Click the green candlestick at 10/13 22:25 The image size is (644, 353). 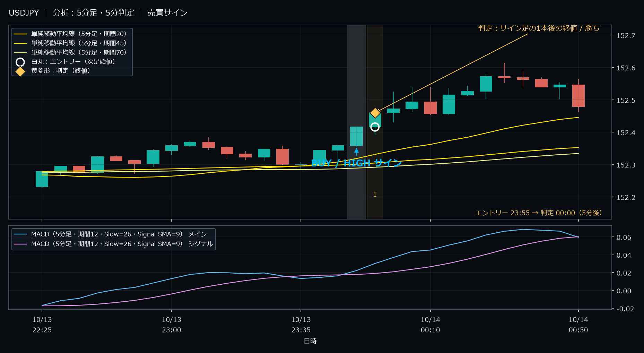(42, 179)
